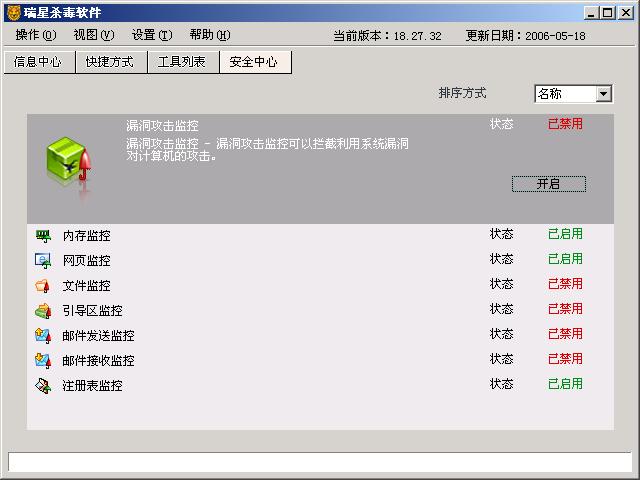Click 已禁用 status of 邮件发送监控
640x480 pixels.
(x=565, y=334)
